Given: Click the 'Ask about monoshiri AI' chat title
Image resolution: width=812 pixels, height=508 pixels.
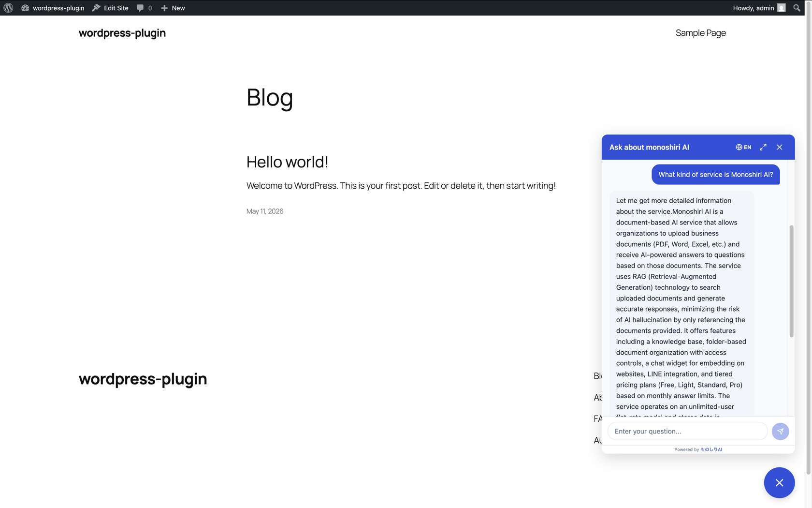Looking at the screenshot, I should tap(649, 147).
